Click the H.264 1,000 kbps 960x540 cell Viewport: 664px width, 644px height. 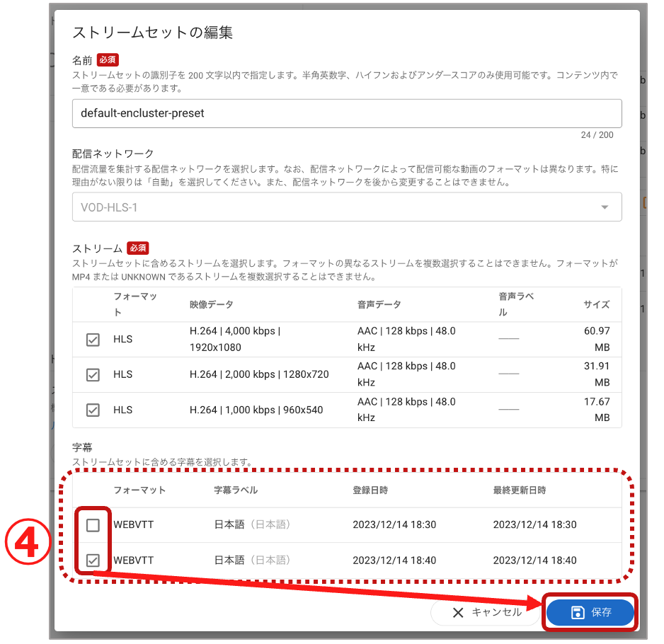(256, 410)
